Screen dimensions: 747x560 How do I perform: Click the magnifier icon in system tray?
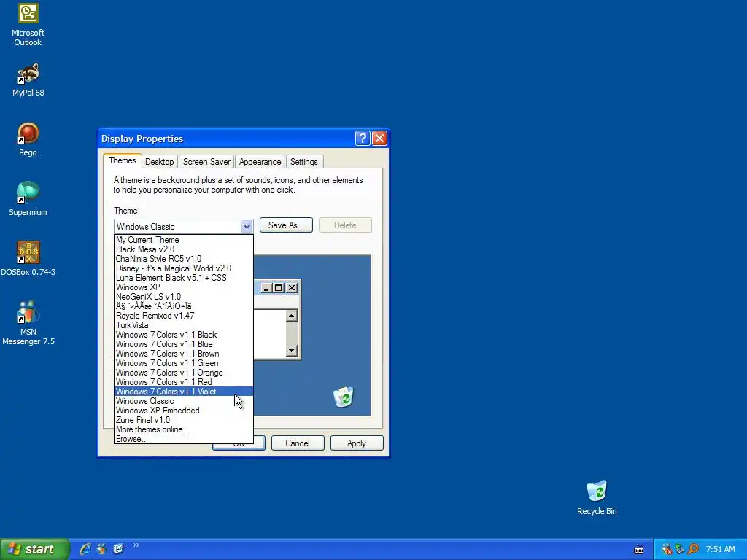(693, 549)
